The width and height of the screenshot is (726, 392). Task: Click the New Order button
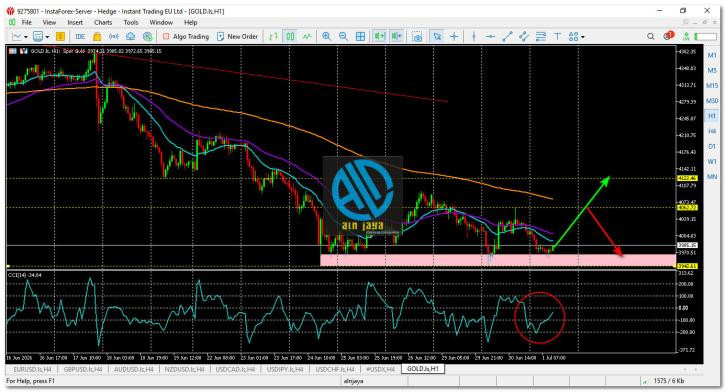pos(237,36)
